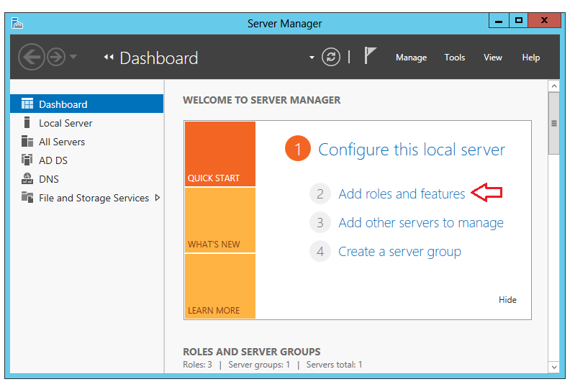Click the forward navigation arrow icon
575x392 pixels.
(x=56, y=57)
